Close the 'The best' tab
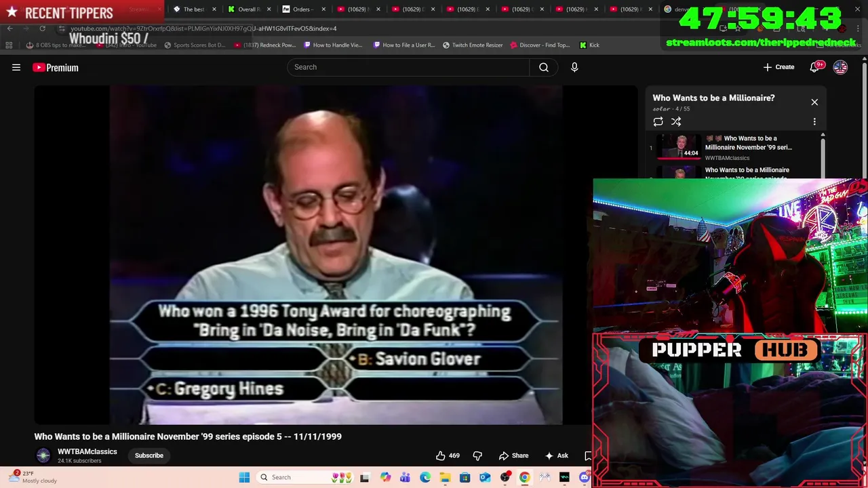The height and width of the screenshot is (488, 868). [x=214, y=9]
